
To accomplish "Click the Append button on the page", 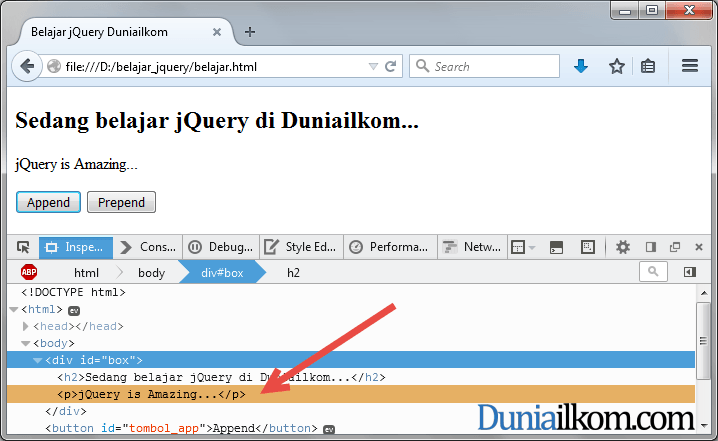I will (49, 202).
